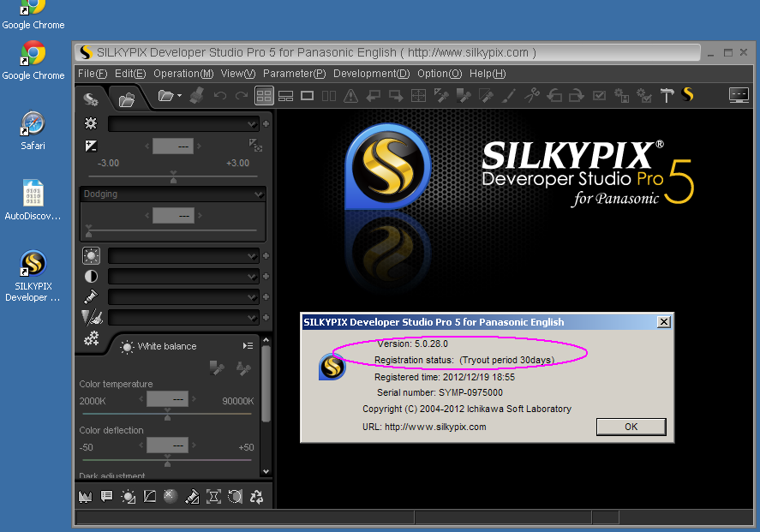Viewport: 760px width, 532px height.
Task: Click the yellow SILKYPIX S toolbar icon
Action: tap(687, 94)
